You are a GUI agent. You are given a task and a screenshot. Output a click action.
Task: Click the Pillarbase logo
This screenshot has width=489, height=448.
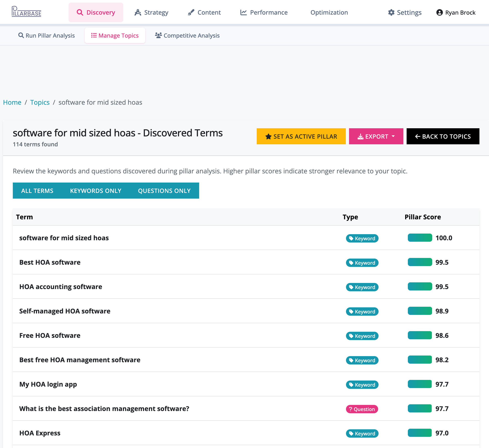pyautogui.click(x=26, y=12)
